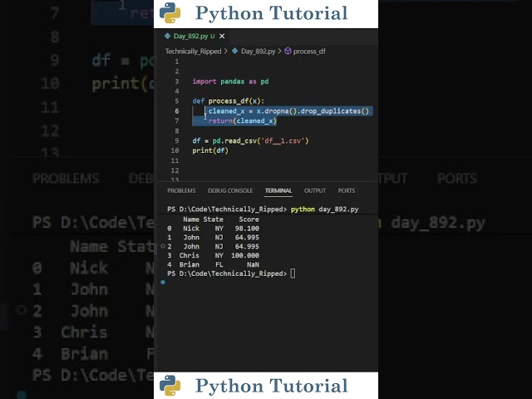Click the 'print(df)' code line
532x399 pixels.
pyautogui.click(x=210, y=150)
